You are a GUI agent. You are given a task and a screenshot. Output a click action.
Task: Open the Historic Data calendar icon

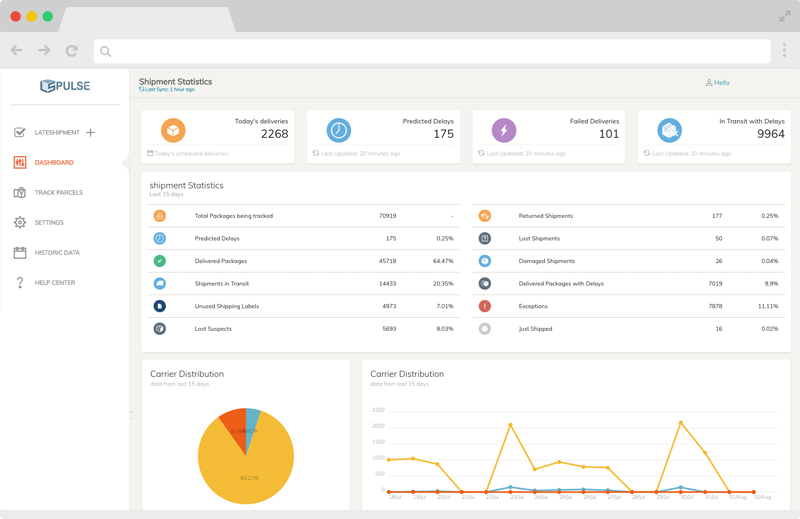[19, 253]
